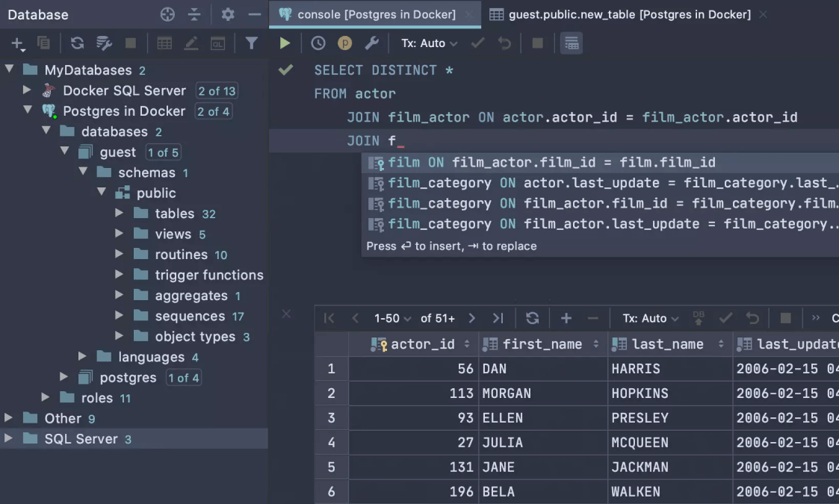839x504 pixels.
Task: Jump to query console icon
Action: pyautogui.click(x=217, y=43)
